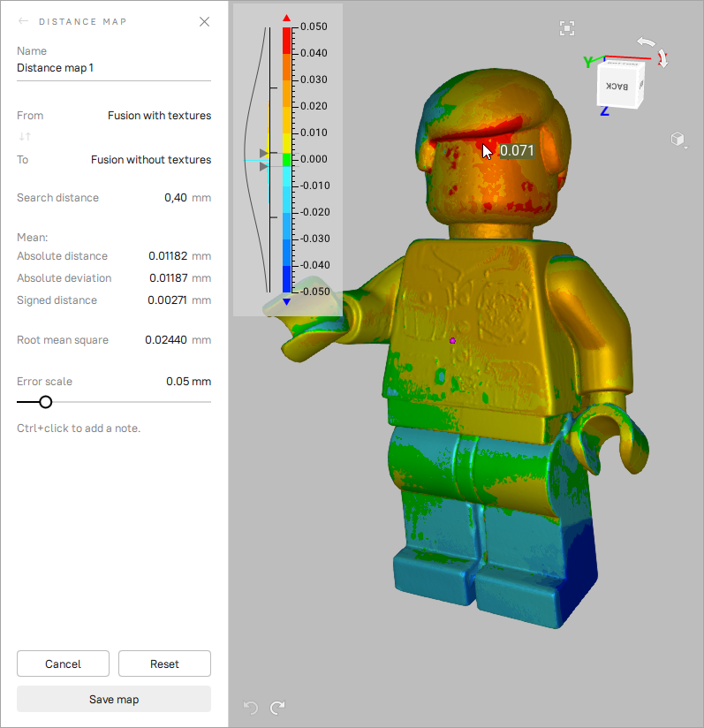704x728 pixels.
Task: Click the BACK face of navigation cube
Action: (x=617, y=87)
